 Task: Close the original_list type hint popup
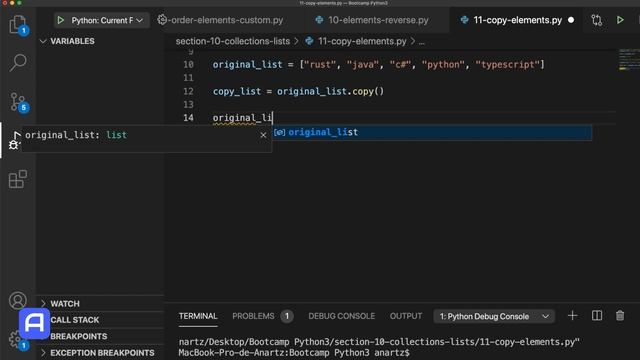coord(263,135)
